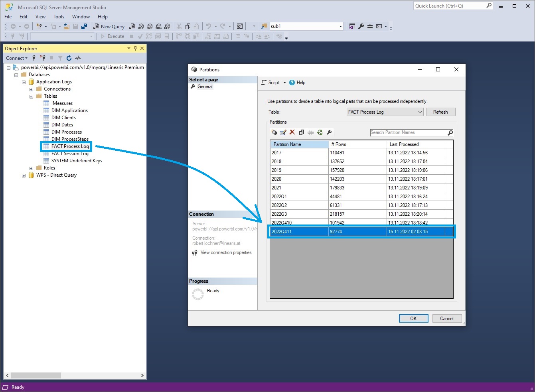The image size is (535, 392).
Task: Unpin Object Explorer auto-hide
Action: (135, 48)
